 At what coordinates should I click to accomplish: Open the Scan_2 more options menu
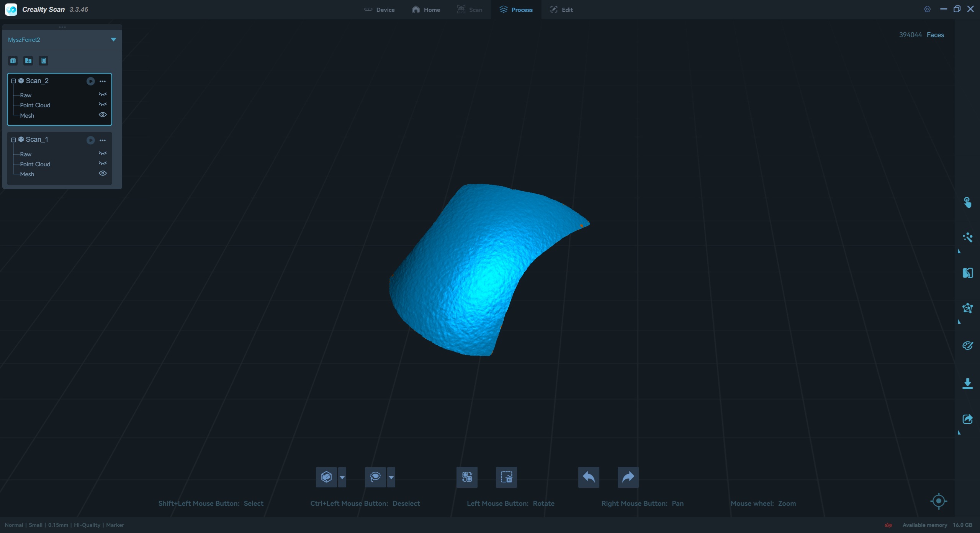click(x=103, y=81)
